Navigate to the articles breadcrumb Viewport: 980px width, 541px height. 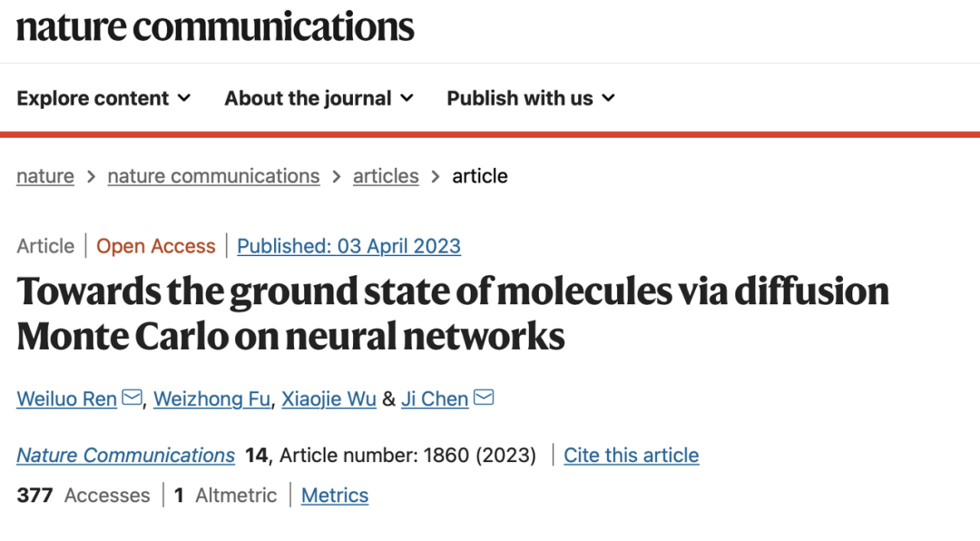pyautogui.click(x=386, y=176)
